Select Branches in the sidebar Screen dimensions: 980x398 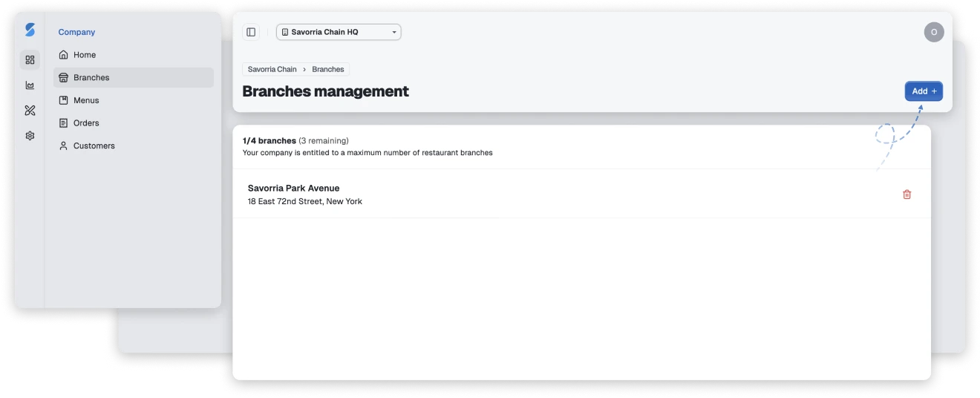[91, 77]
